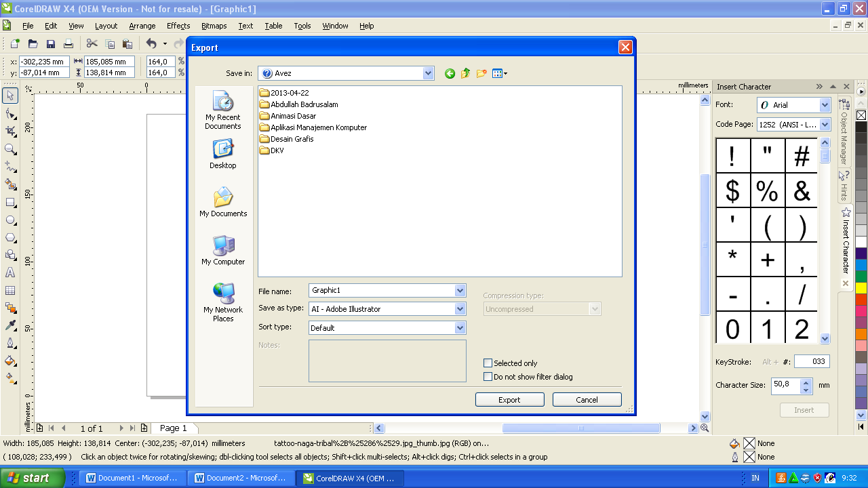
Task: Select the Interactive Fill tool
Action: pos(10,378)
